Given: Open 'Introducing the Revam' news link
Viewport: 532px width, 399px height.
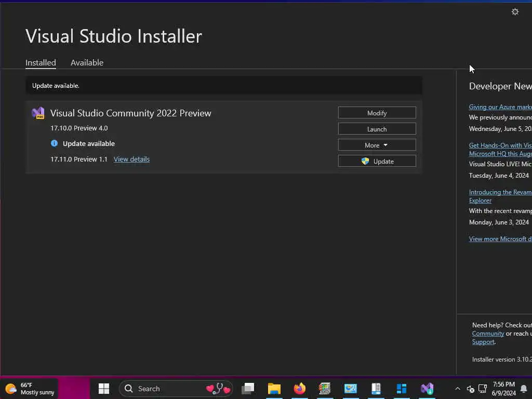Looking at the screenshot, I should click(x=500, y=196).
